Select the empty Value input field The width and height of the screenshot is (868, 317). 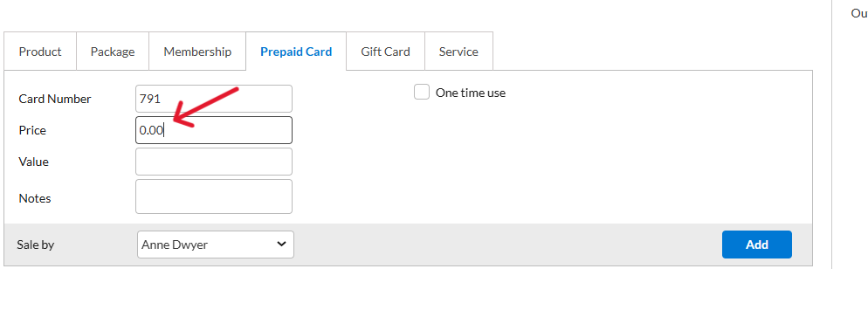(x=214, y=162)
